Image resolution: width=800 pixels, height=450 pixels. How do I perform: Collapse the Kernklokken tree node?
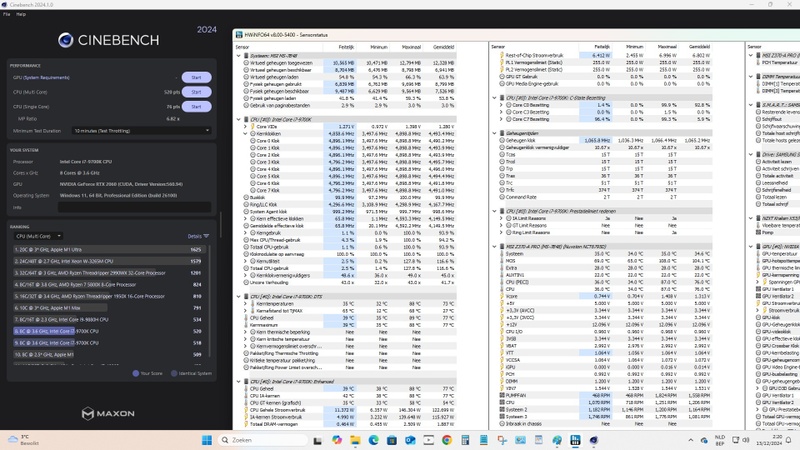click(x=246, y=134)
